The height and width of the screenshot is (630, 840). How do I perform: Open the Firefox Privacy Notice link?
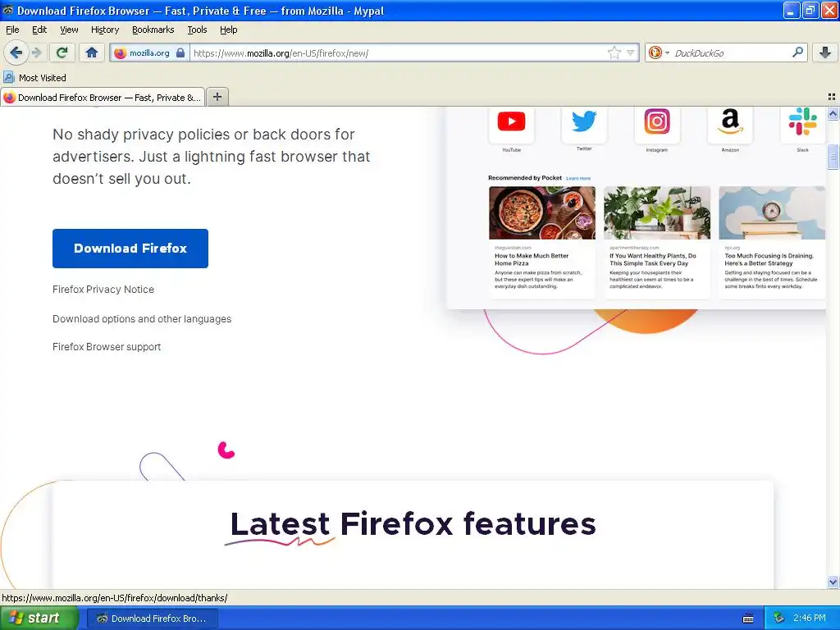pyautogui.click(x=103, y=290)
